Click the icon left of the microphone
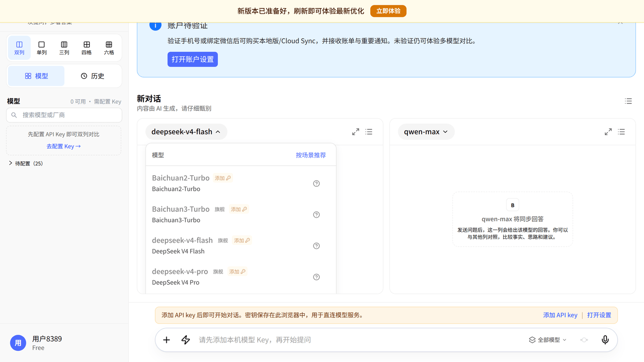 click(x=584, y=340)
